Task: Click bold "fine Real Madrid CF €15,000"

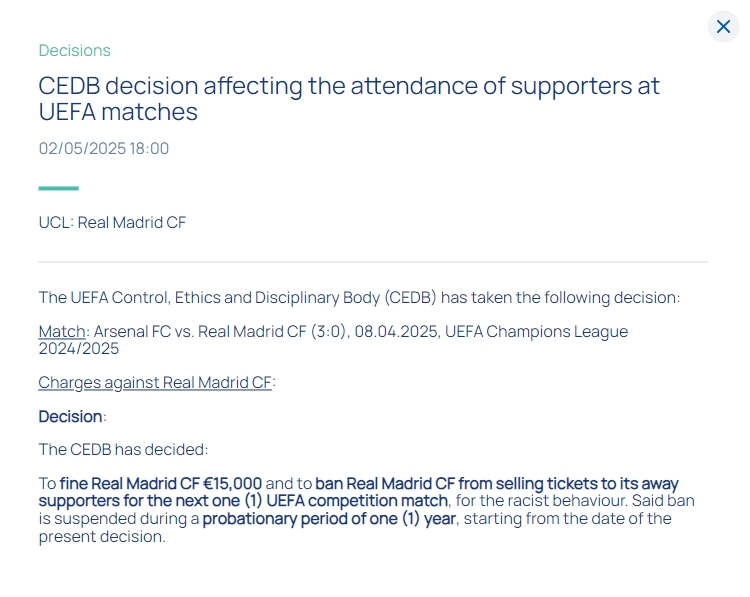Action: click(x=161, y=484)
